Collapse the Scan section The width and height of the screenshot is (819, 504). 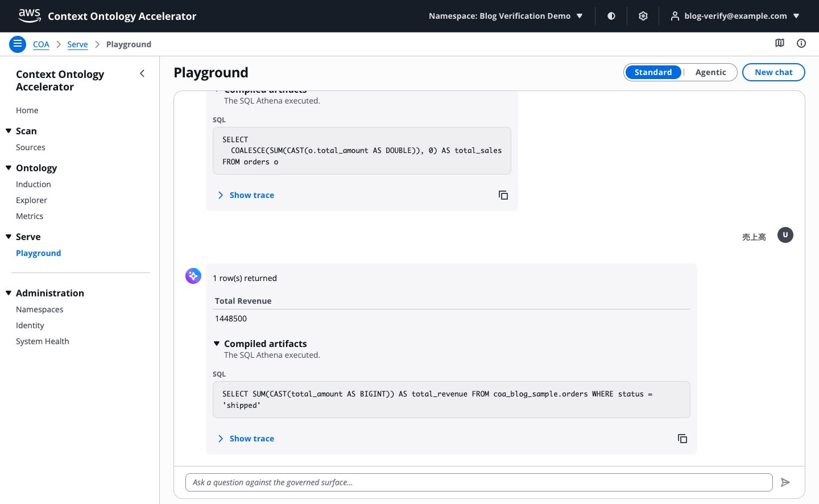tap(9, 131)
